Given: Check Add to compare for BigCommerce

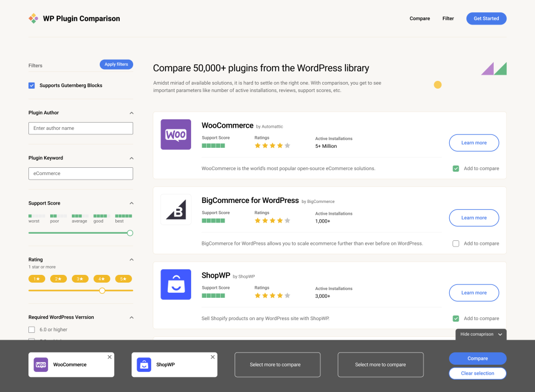Looking at the screenshot, I should (456, 244).
